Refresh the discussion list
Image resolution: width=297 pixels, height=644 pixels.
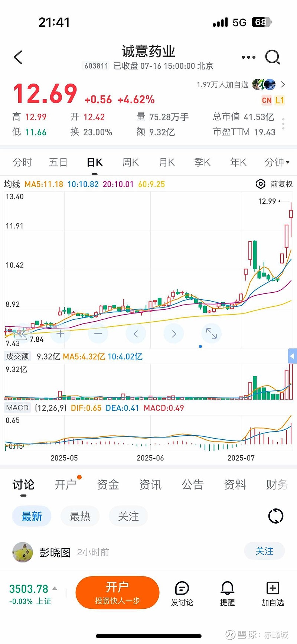(275, 516)
